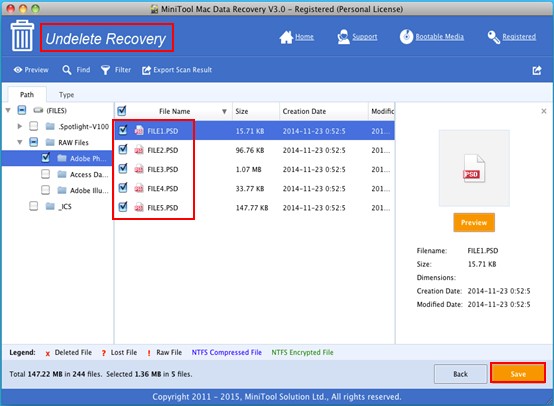Check the .Spotlight-V100 checkbox
This screenshot has height=406, width=554.
click(x=34, y=126)
